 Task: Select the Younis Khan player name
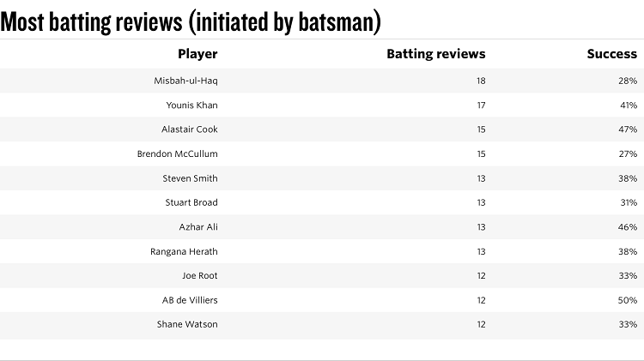pyautogui.click(x=191, y=105)
